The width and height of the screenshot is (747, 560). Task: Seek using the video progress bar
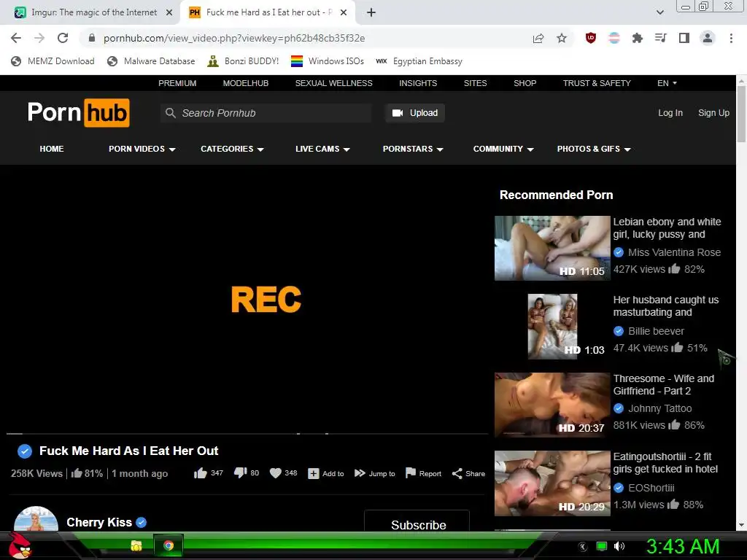247,434
